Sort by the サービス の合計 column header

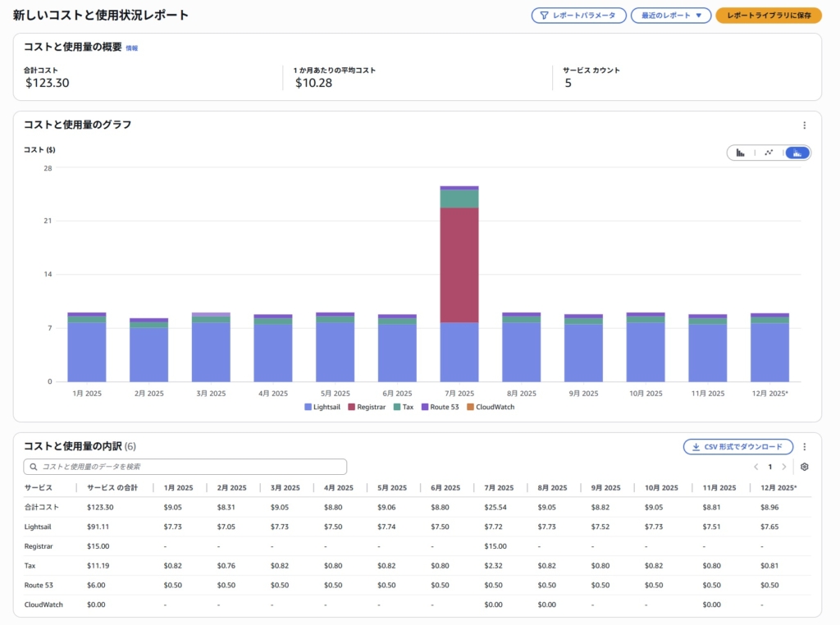point(112,487)
